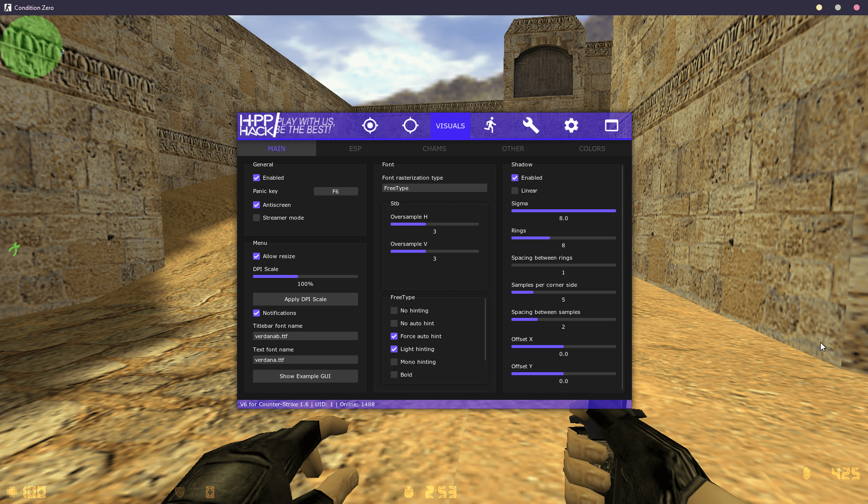Open the running man movement tab
The width and height of the screenshot is (868, 504).
coord(490,125)
